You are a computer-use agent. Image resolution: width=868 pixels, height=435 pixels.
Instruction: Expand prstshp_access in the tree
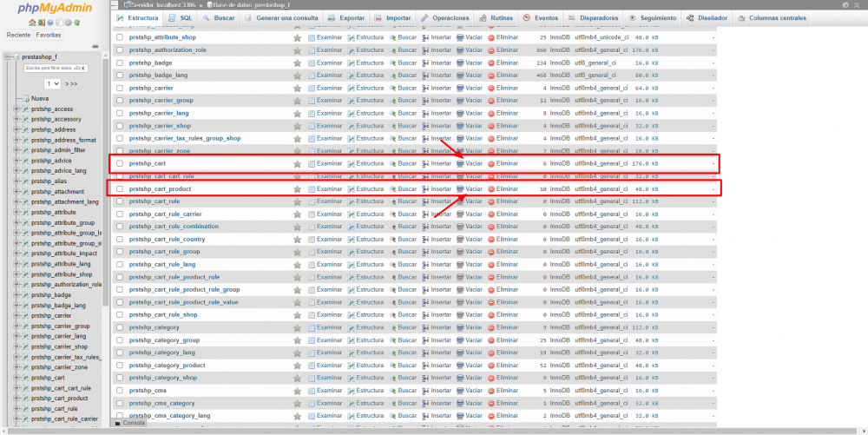(16, 109)
